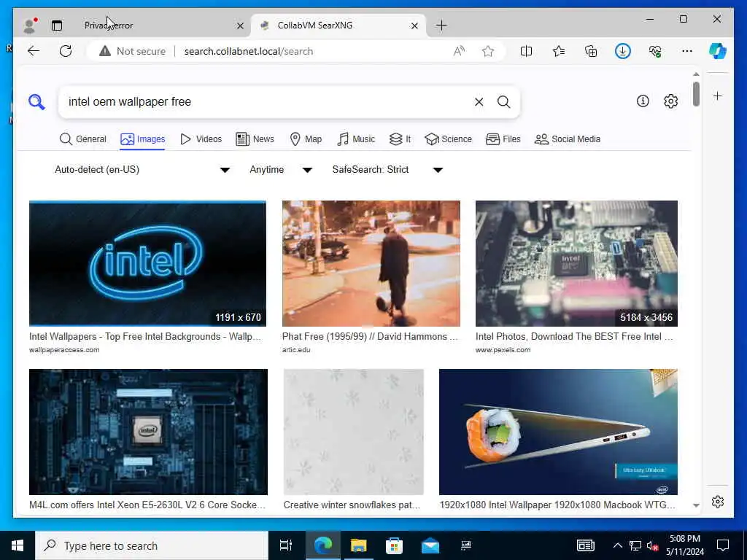Switch to Map category
The image size is (747, 560).
coord(306,139)
